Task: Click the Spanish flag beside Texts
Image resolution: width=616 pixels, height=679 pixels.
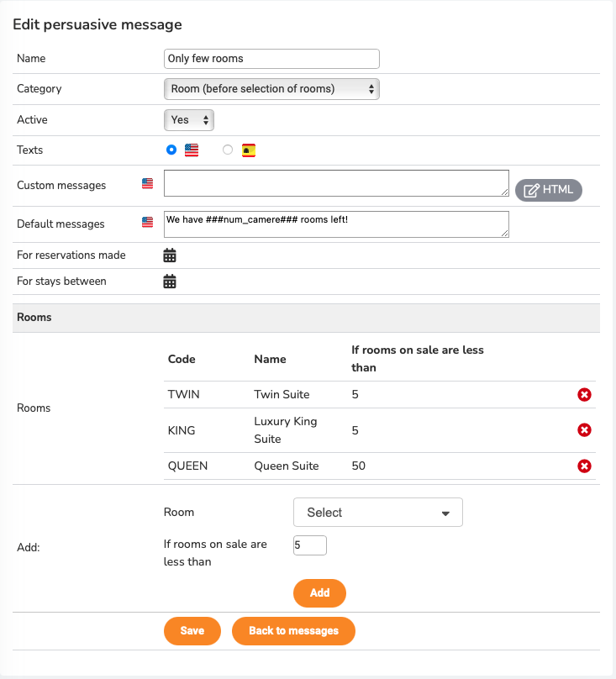Action: (249, 150)
